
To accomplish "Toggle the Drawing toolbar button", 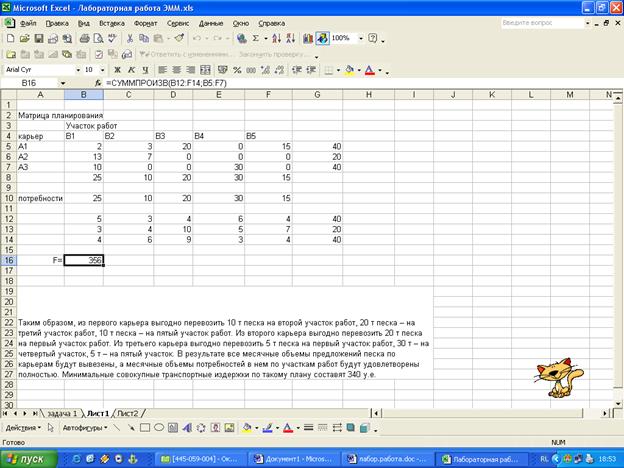I will (322, 38).
